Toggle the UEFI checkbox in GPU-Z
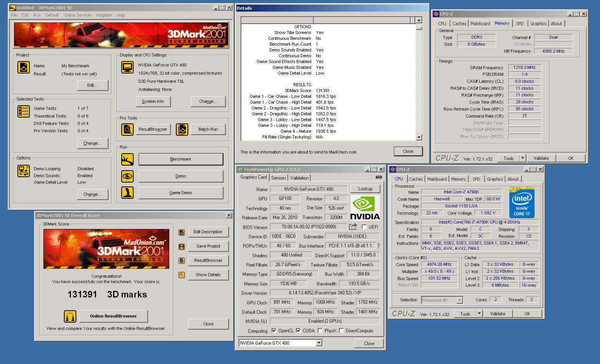 364,227
